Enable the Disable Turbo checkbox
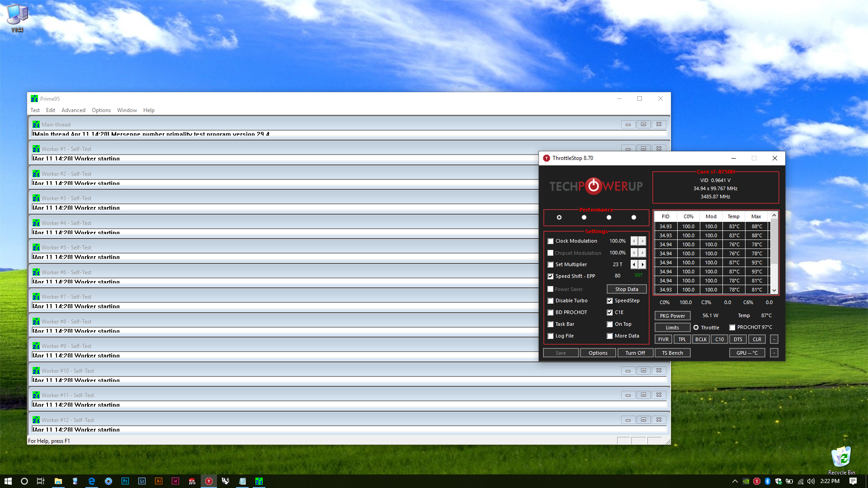This screenshot has height=488, width=868. (551, 301)
